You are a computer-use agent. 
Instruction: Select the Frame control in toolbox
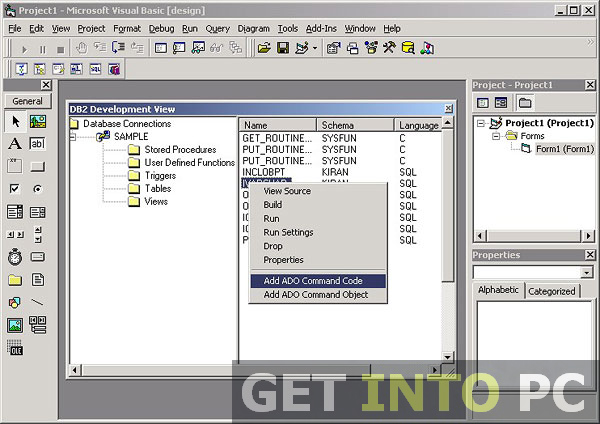point(15,166)
